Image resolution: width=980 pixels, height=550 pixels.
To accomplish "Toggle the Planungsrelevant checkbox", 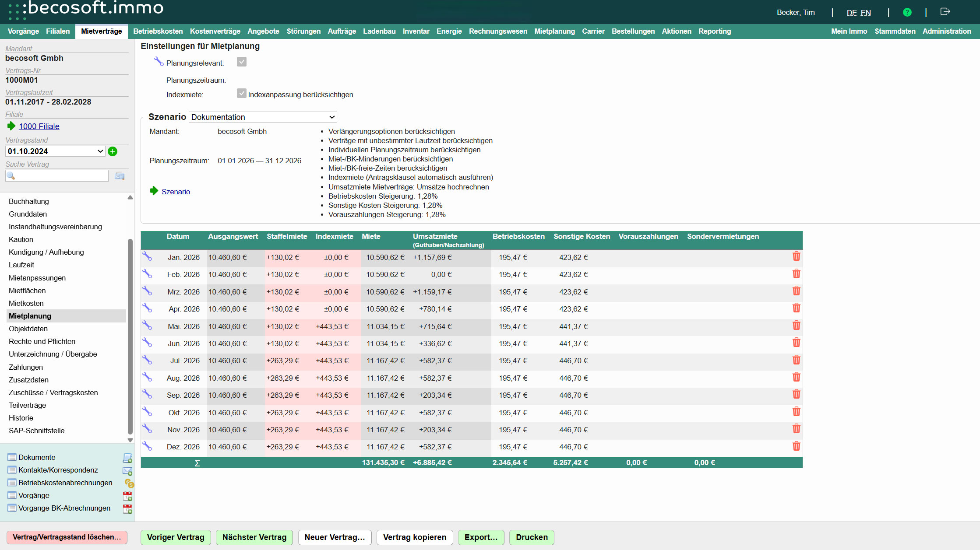I will [x=242, y=62].
